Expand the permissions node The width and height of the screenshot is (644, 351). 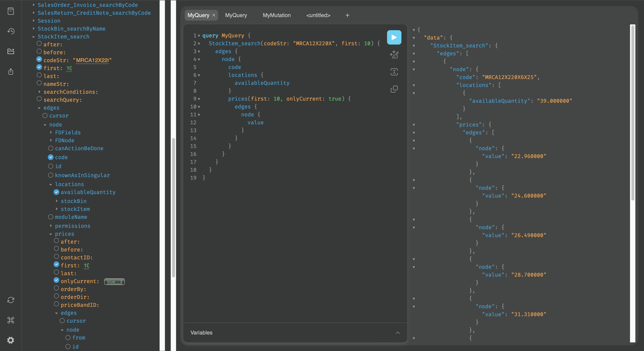click(x=51, y=226)
